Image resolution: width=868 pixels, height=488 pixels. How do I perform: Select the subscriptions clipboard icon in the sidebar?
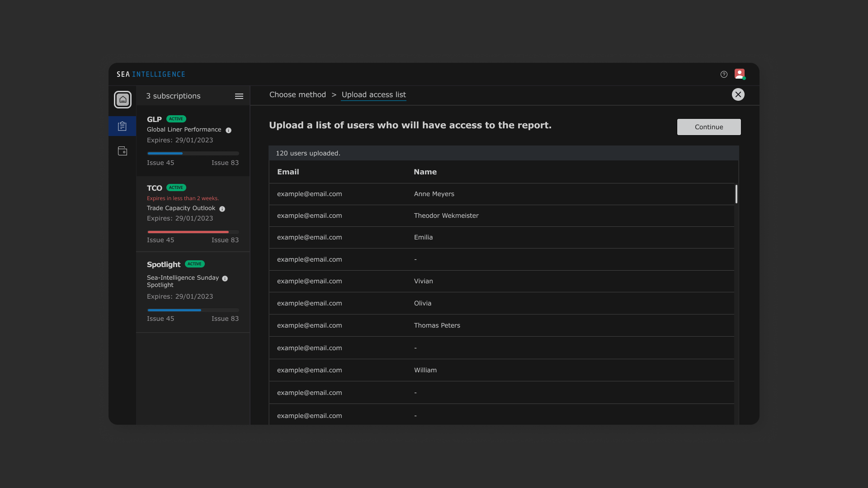click(122, 126)
